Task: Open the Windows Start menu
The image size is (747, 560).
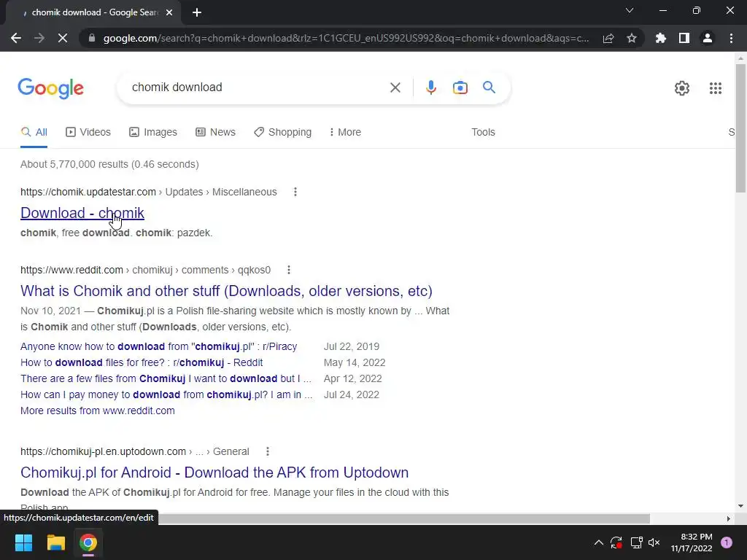Action: tap(23, 542)
